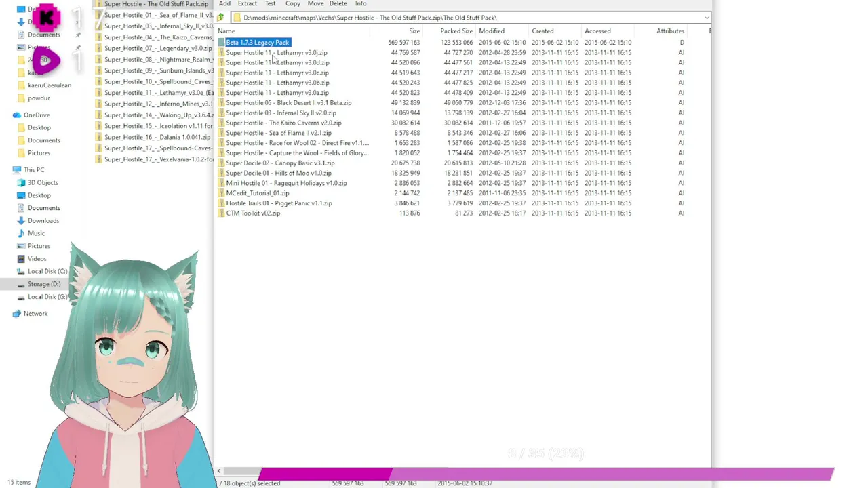Open the 7-Zip address bar dropdown arrow
Viewport: 868px width, 488px height.
707,18
